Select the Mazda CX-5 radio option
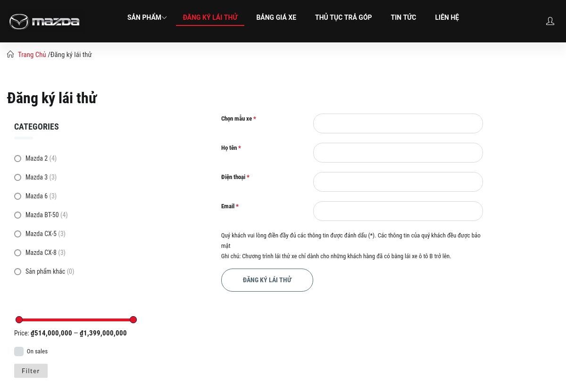This screenshot has width=566, height=392. tap(18, 234)
